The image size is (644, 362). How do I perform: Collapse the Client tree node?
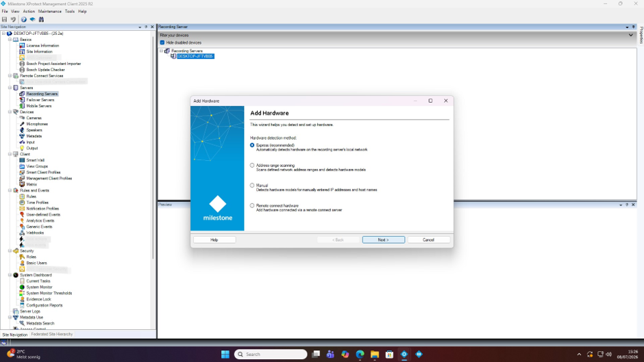point(10,154)
